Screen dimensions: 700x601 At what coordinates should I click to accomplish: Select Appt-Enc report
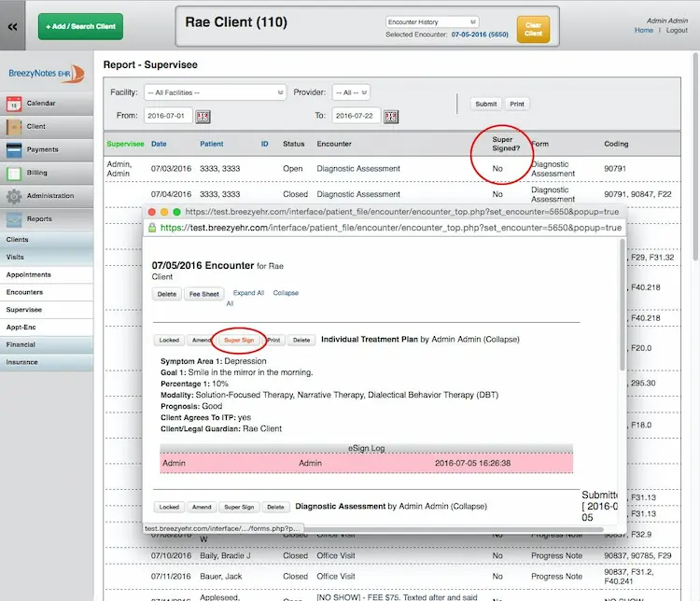pos(47,328)
